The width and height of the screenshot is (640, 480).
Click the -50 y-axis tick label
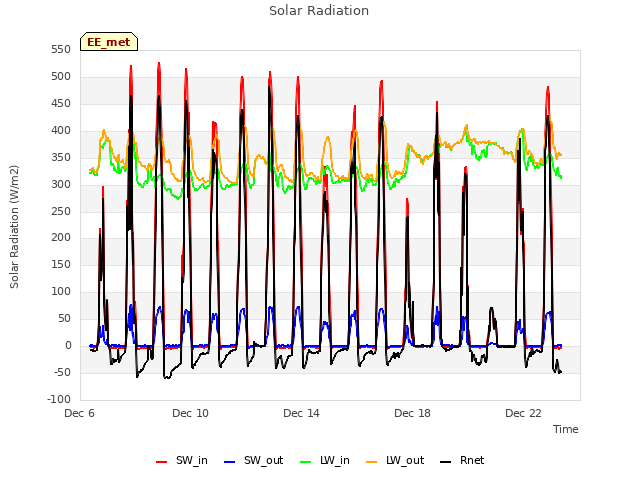point(62,373)
